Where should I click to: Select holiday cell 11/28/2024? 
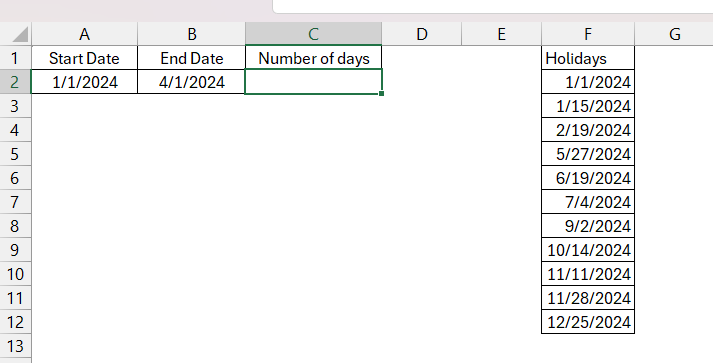(588, 298)
